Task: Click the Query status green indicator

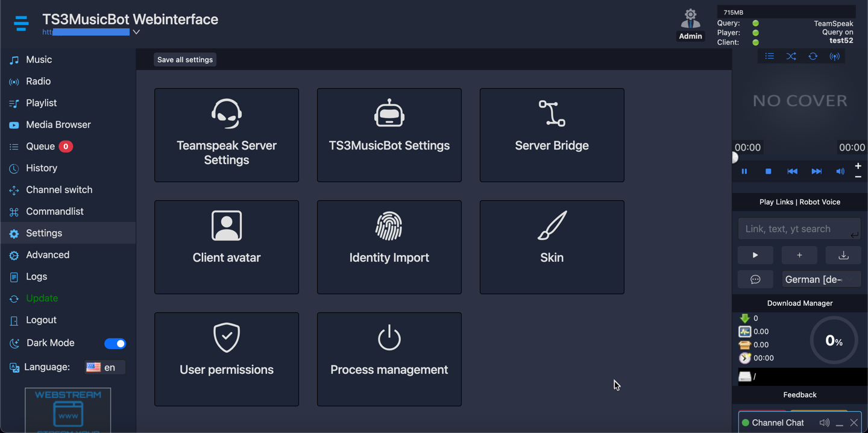Action: click(x=756, y=23)
